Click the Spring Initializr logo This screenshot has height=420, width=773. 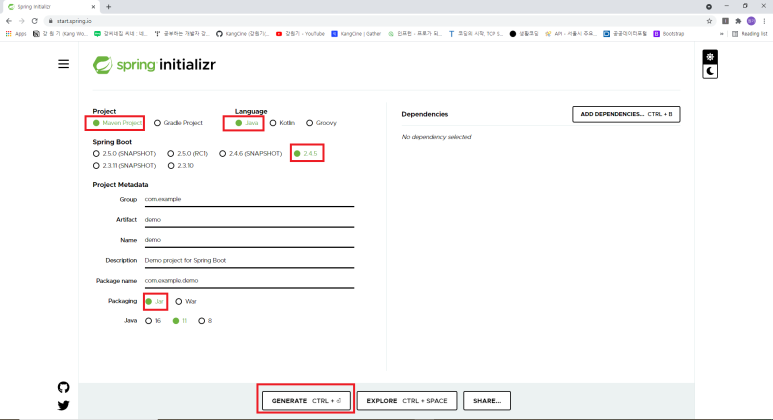coord(154,65)
